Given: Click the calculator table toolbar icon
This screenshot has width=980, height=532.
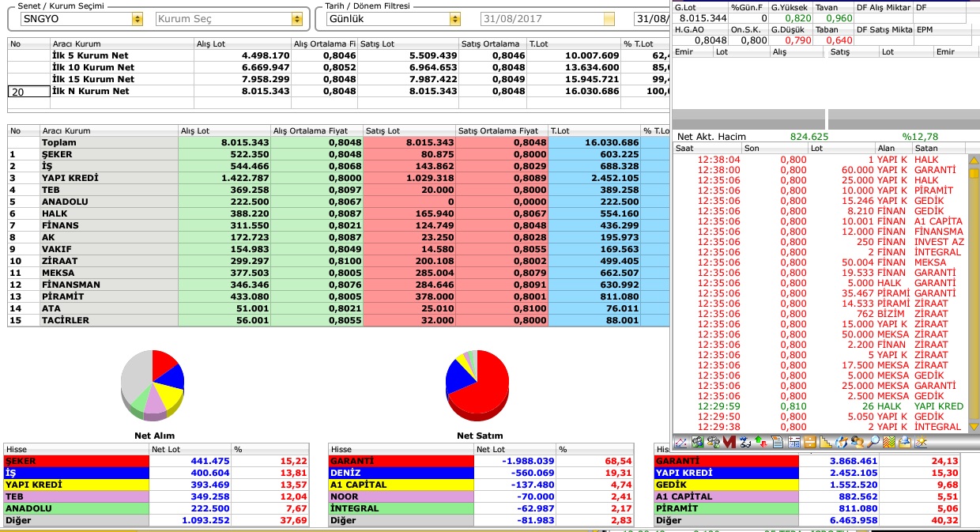Looking at the screenshot, I should point(793,442).
